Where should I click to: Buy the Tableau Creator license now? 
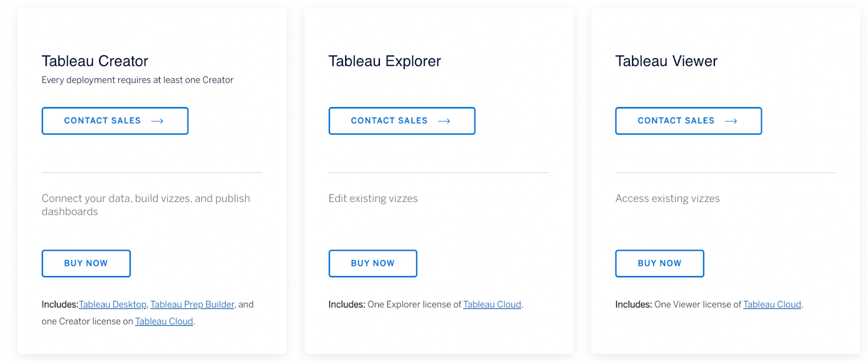86,263
